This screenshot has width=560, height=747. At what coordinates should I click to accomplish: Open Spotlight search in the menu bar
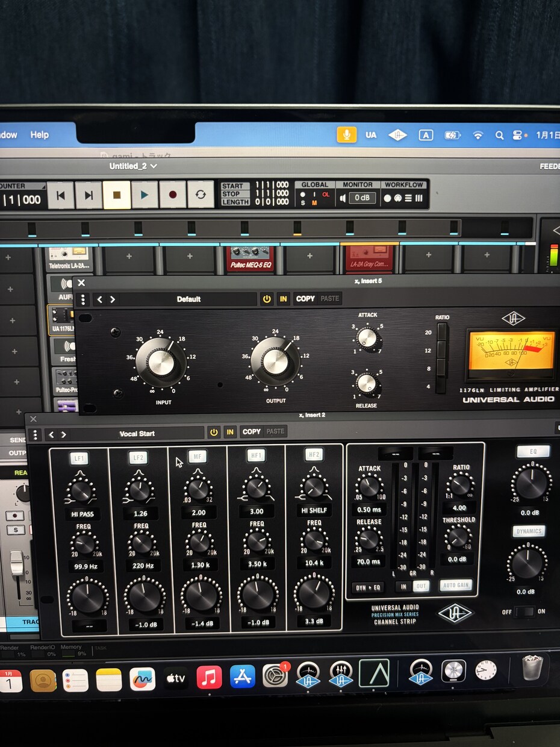click(x=499, y=136)
